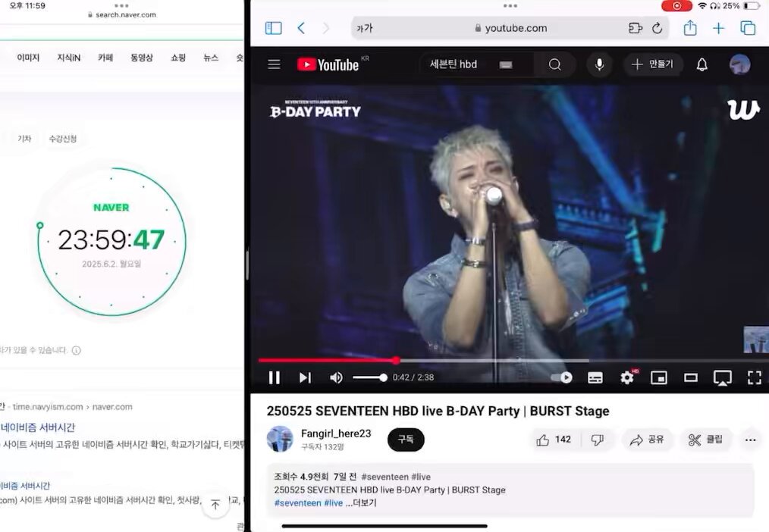
Task: Open more actions ellipsis menu
Action: tap(750, 440)
